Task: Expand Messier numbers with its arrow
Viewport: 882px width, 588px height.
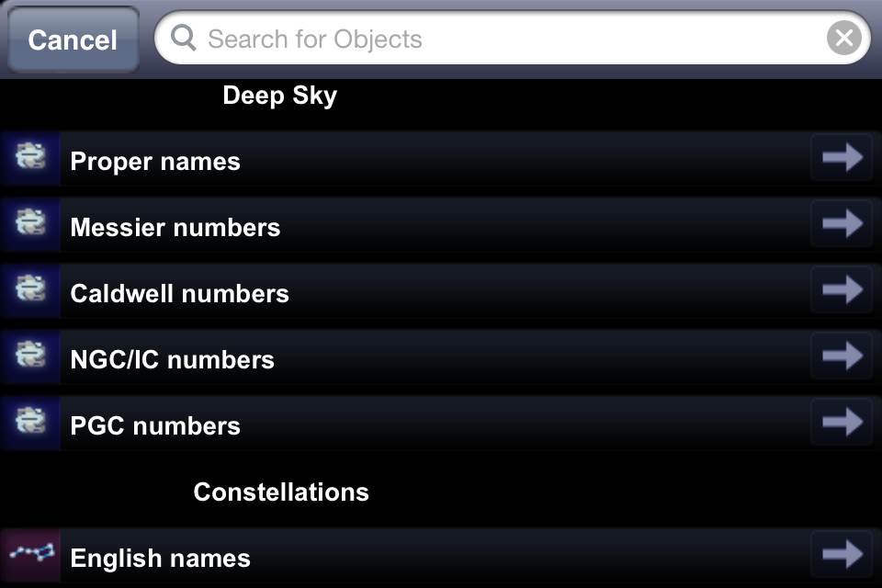Action: [842, 224]
